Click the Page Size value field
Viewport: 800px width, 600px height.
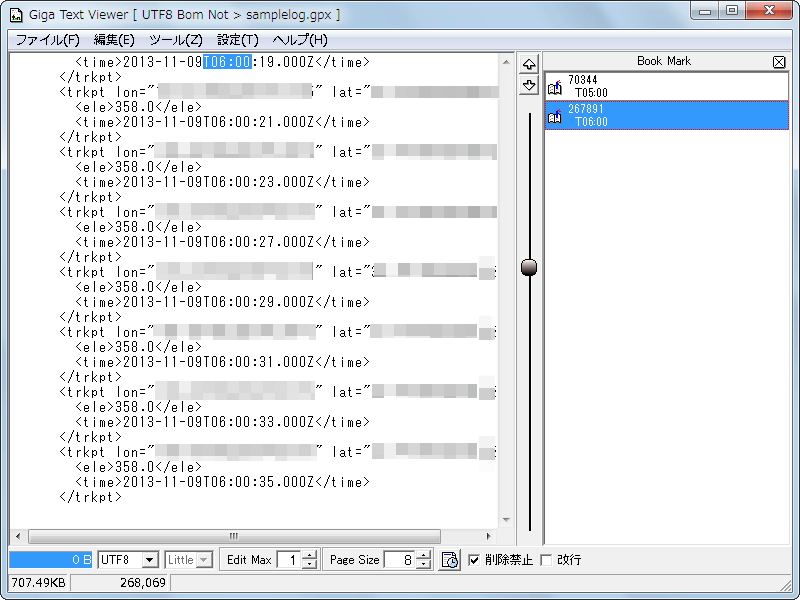tap(401, 560)
